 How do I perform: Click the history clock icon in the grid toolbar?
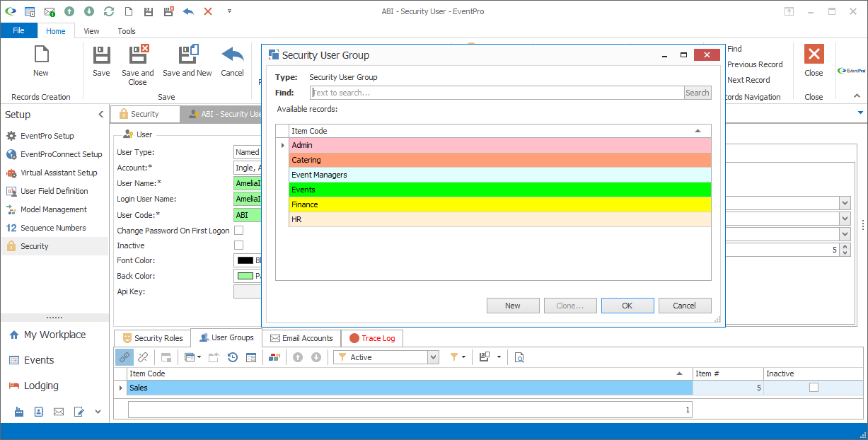click(233, 357)
